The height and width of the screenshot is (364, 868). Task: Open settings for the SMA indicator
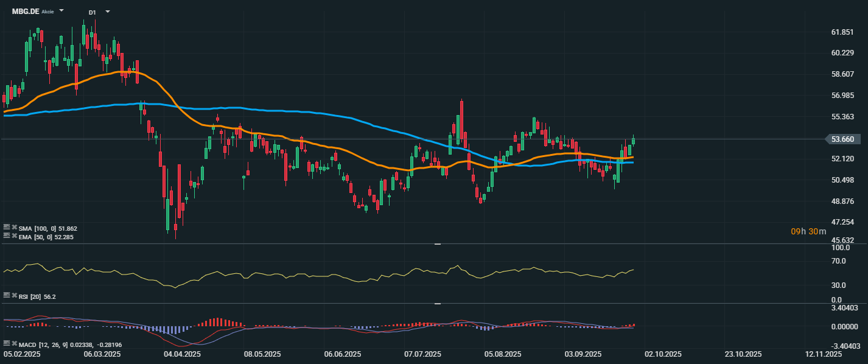point(7,228)
